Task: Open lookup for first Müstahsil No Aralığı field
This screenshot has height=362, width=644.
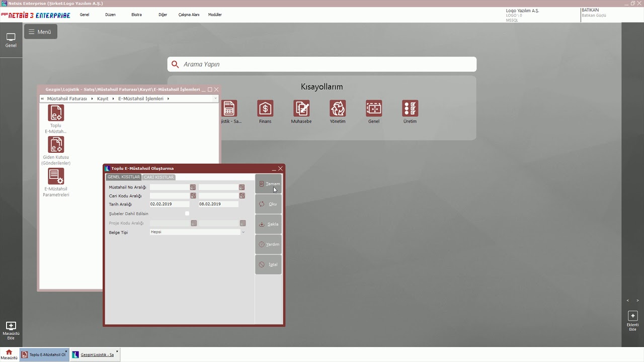Action: click(x=193, y=187)
